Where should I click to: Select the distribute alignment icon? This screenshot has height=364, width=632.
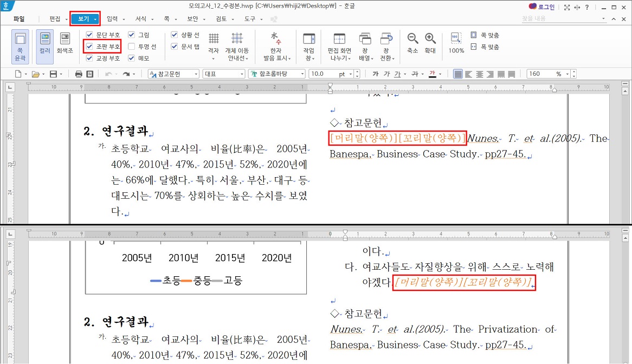click(501, 74)
